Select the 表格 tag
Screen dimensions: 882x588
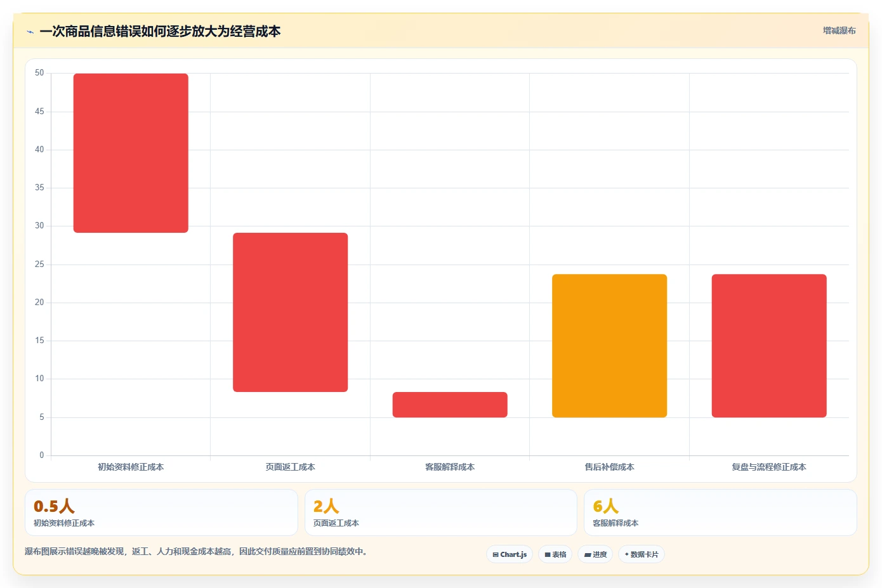pos(555,554)
